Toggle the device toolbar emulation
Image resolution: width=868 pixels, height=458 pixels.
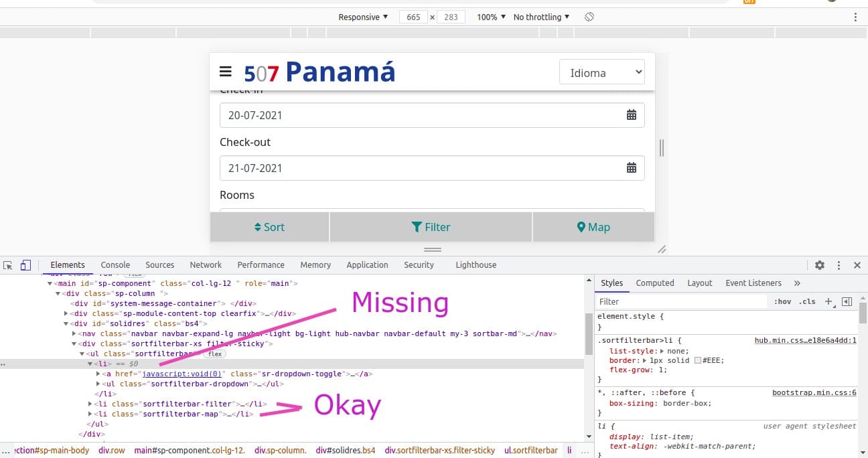pos(25,265)
